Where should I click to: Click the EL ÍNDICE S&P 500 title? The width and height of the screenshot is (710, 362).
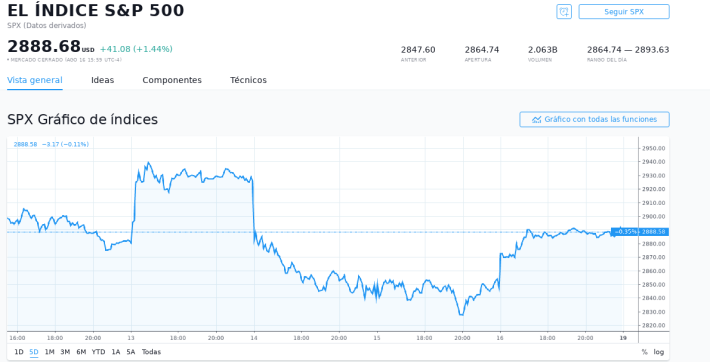96,10
